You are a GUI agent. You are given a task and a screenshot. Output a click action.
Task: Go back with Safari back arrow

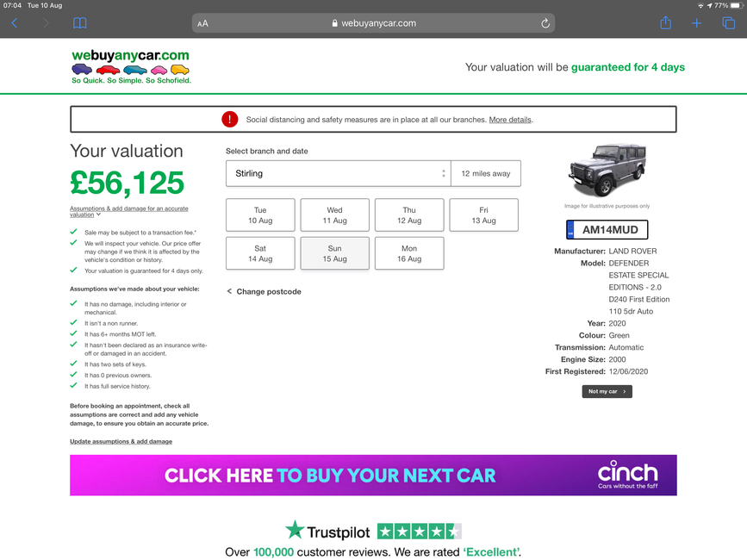click(x=15, y=23)
